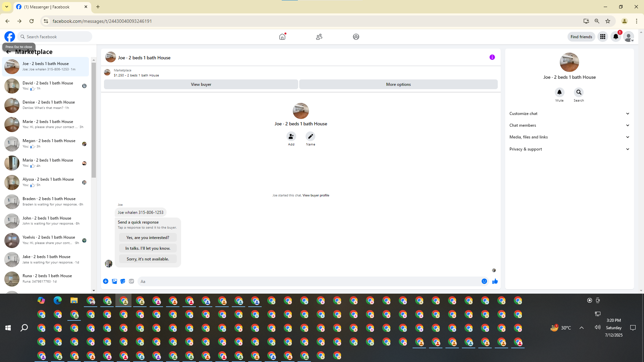Go to Facebook Home tab
Image resolution: width=644 pixels, height=362 pixels.
[282, 37]
